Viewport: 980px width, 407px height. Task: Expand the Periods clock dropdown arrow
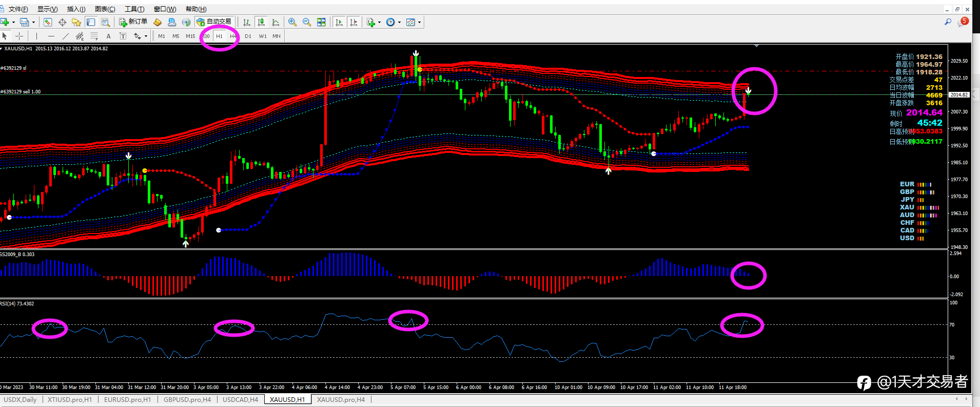pos(399,22)
